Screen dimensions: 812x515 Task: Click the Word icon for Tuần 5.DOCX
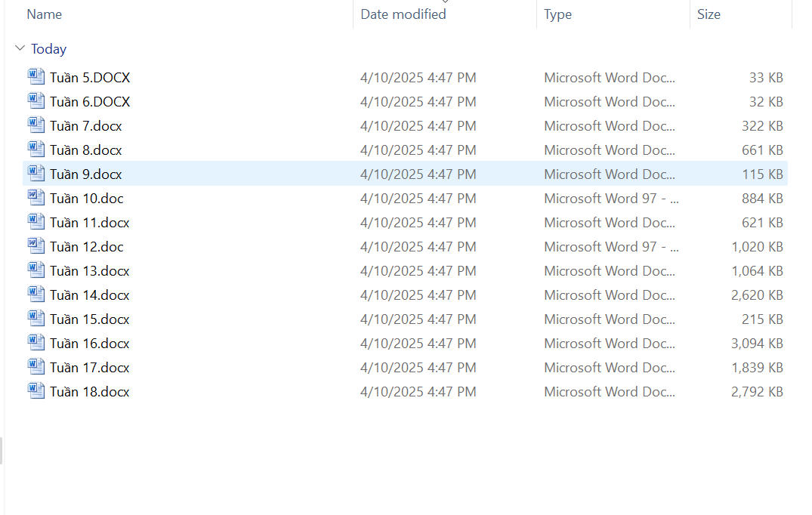[x=36, y=77]
